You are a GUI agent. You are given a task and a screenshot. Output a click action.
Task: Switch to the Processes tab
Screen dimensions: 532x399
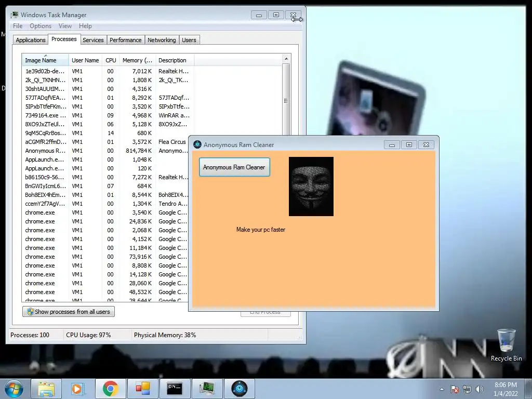tap(64, 39)
